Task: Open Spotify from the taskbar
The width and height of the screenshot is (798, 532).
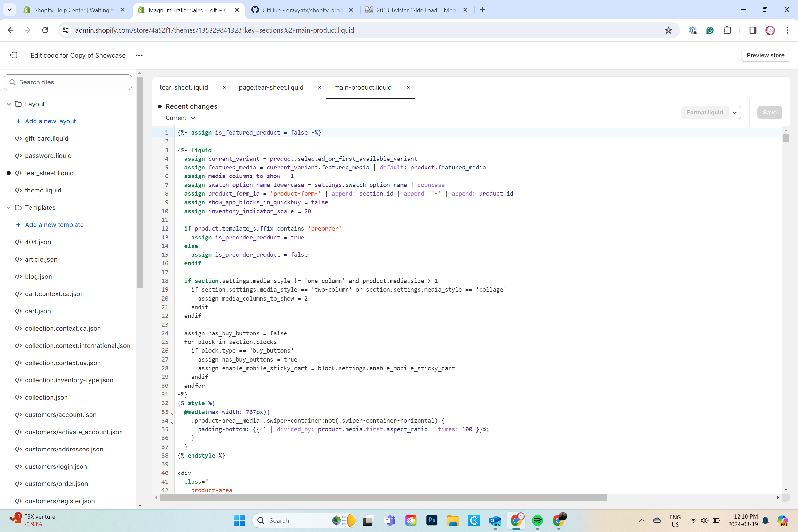Action: tap(537, 520)
